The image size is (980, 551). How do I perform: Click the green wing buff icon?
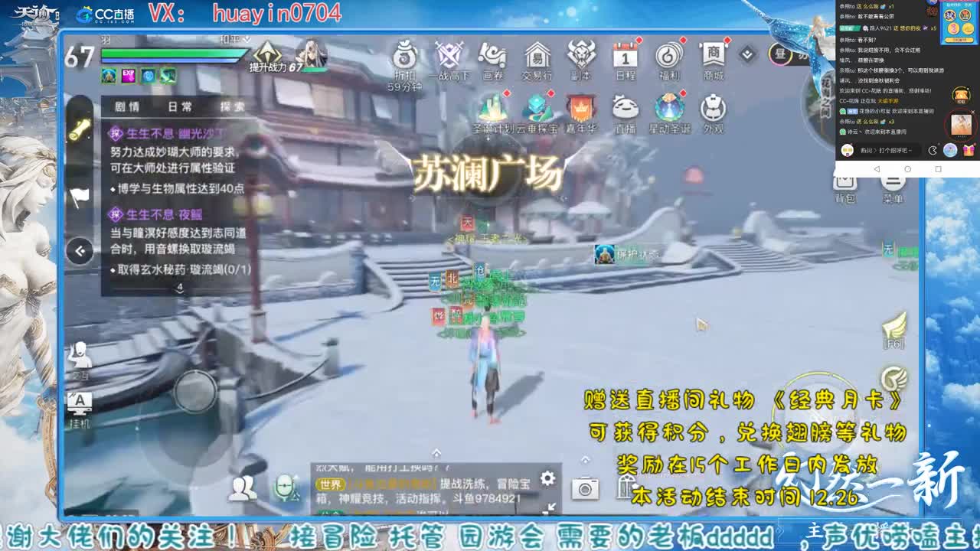pos(168,75)
